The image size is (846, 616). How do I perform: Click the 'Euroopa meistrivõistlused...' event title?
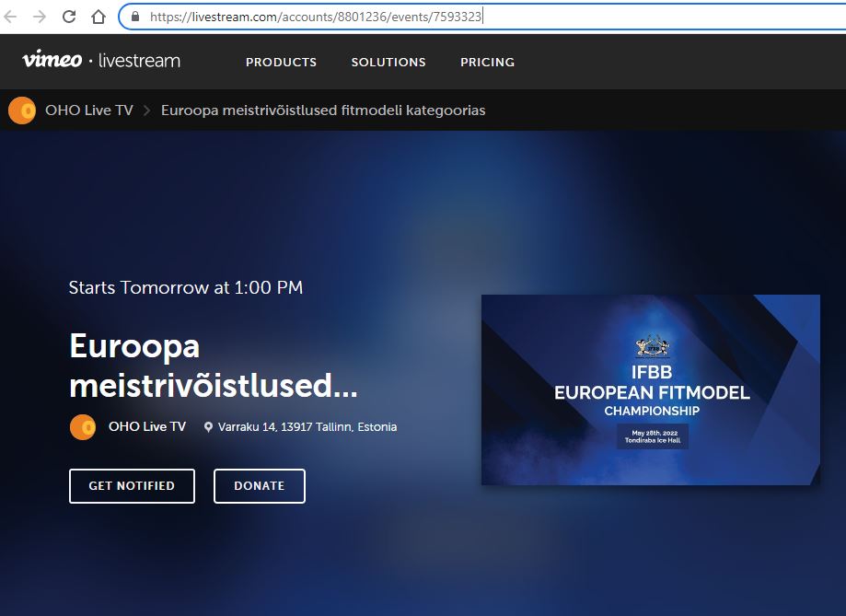pyautogui.click(x=214, y=366)
